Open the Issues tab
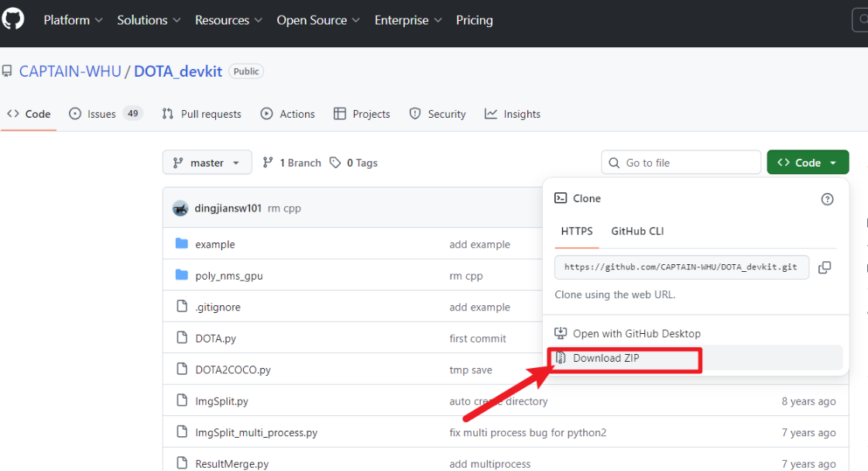The image size is (868, 471). [105, 114]
